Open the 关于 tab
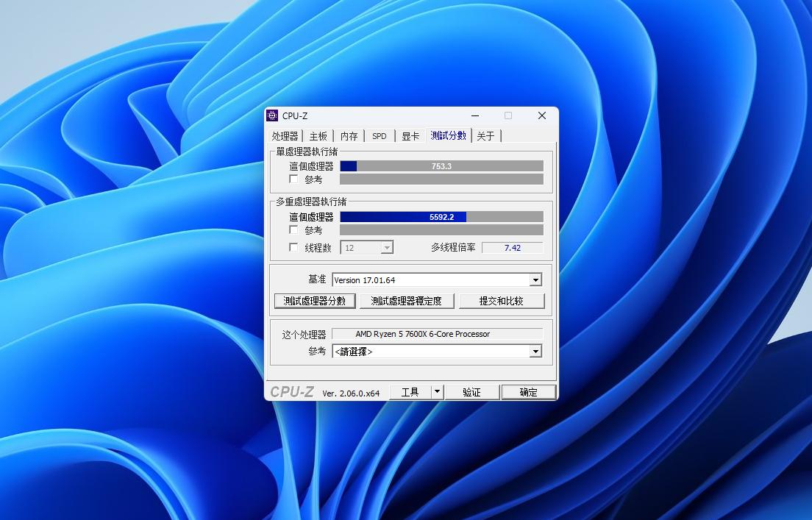The image size is (812, 520). (x=486, y=136)
